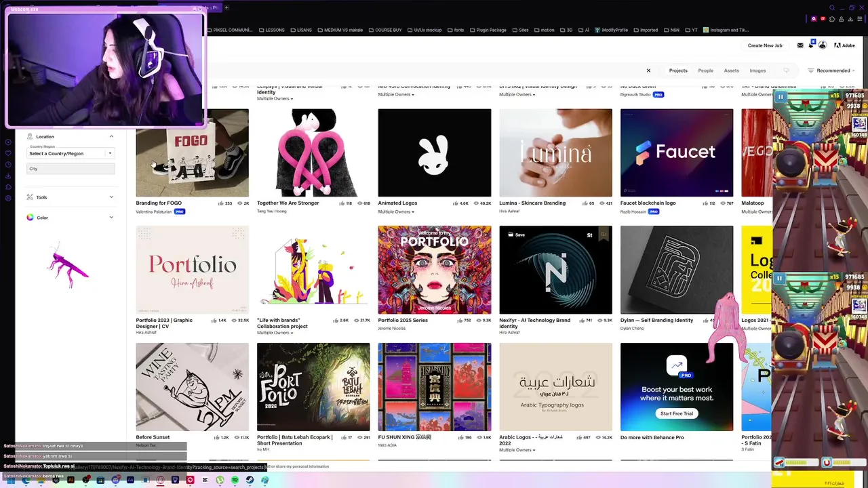Switch to the Images tab
The height and width of the screenshot is (488, 868).
tap(757, 70)
